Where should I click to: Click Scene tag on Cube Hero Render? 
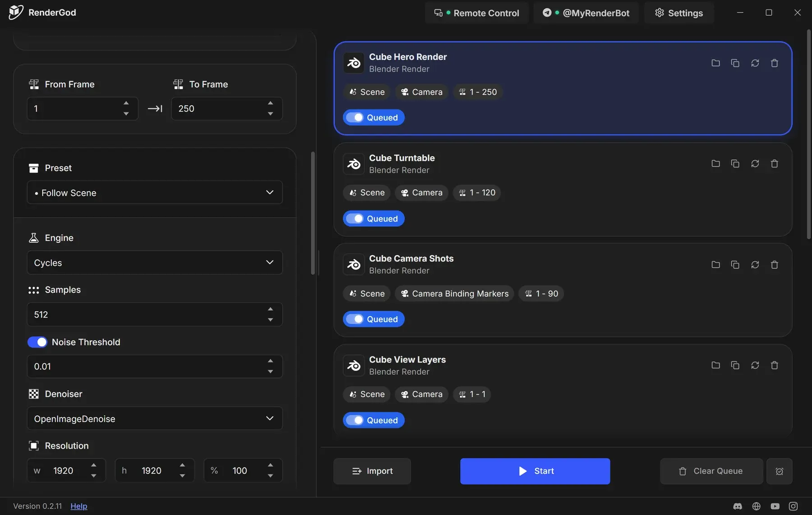(367, 92)
